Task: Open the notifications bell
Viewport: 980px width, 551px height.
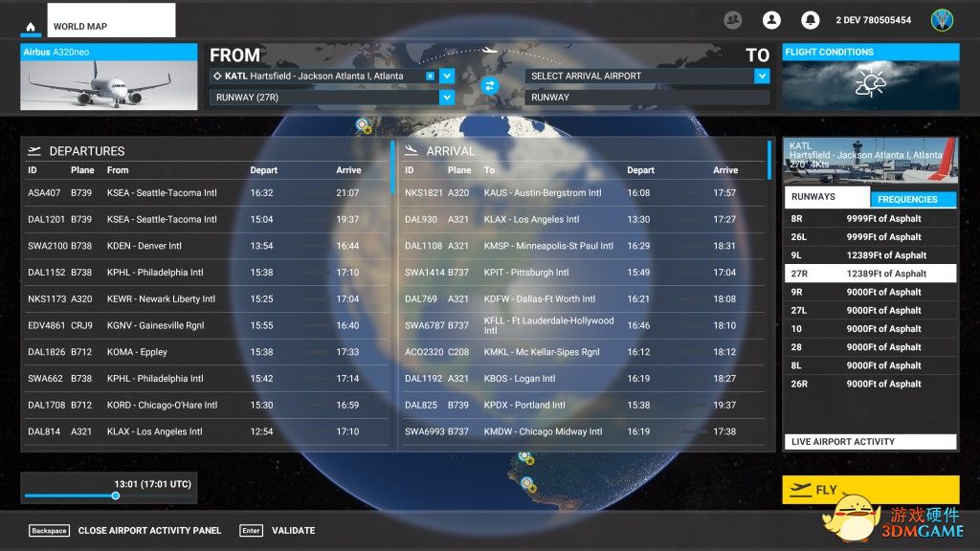Action: click(810, 20)
